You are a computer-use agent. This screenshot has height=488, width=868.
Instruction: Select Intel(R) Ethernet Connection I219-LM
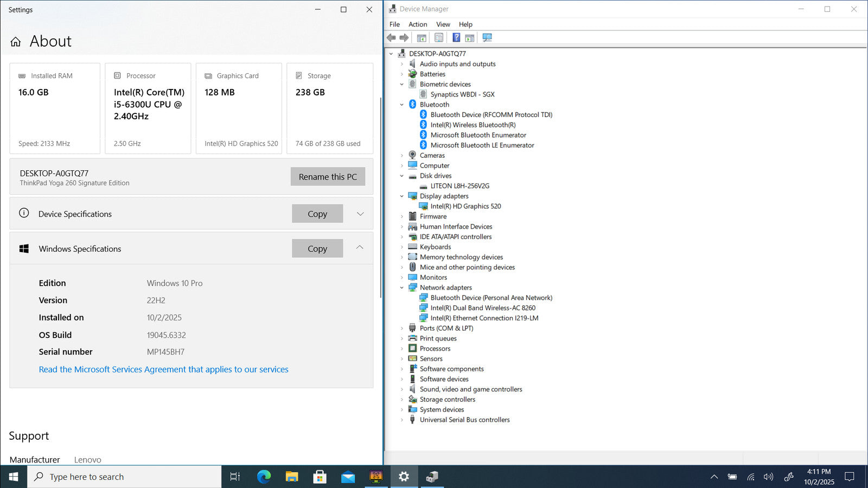484,318
